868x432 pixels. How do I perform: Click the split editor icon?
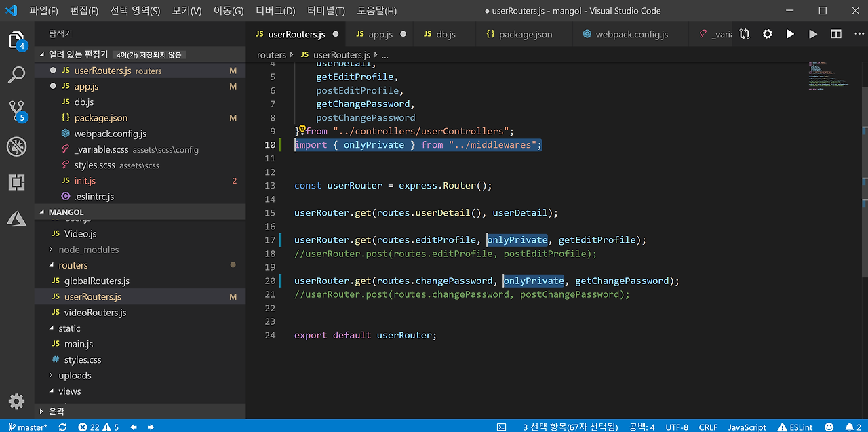(836, 34)
